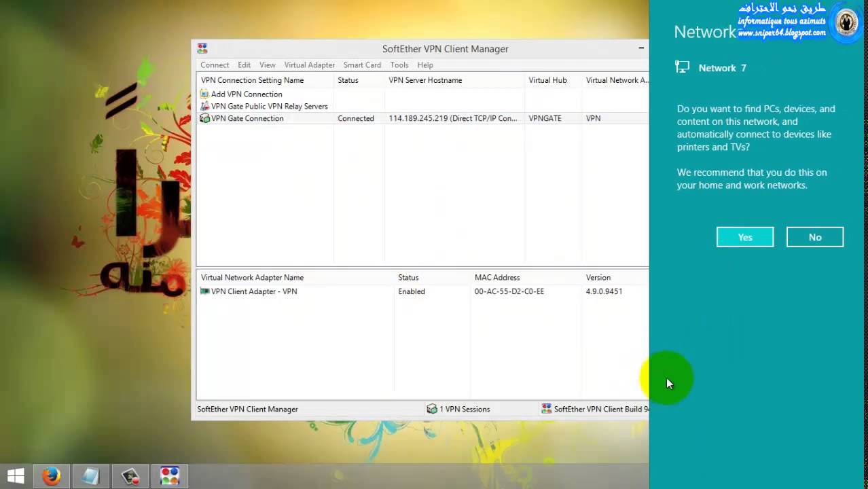The width and height of the screenshot is (868, 489).
Task: Open the Edit menu
Action: 244,65
